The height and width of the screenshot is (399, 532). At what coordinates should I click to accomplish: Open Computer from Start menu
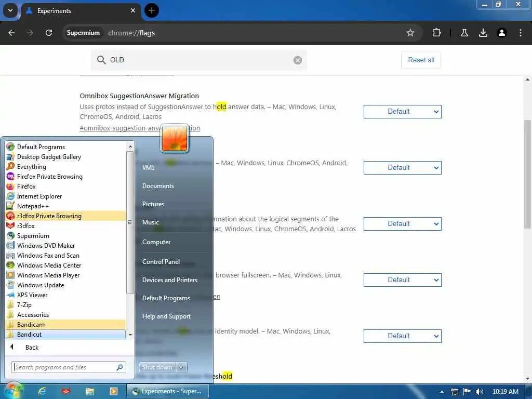click(x=156, y=242)
